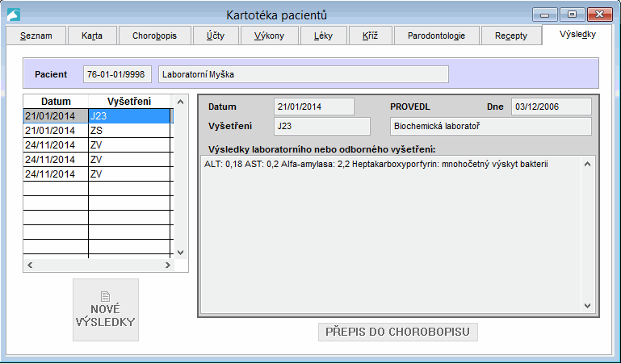
Task: Open the Účty tab
Action: 216,36
